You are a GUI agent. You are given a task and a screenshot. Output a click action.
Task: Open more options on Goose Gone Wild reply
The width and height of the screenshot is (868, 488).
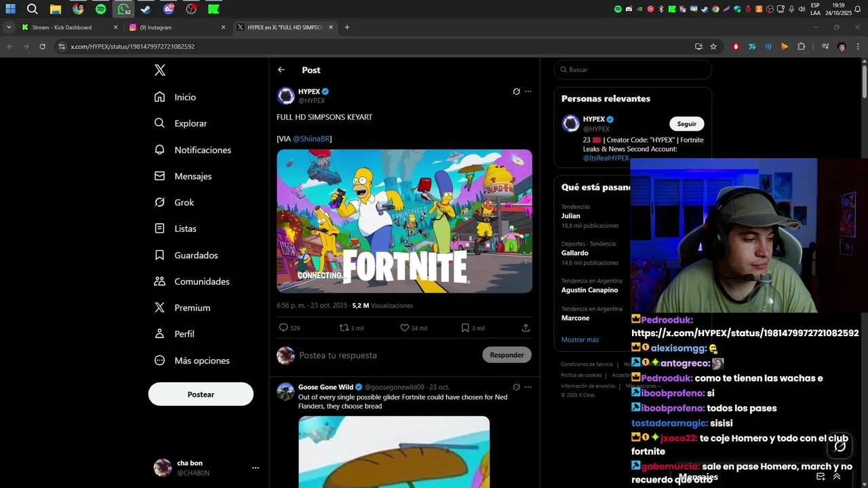click(x=528, y=387)
